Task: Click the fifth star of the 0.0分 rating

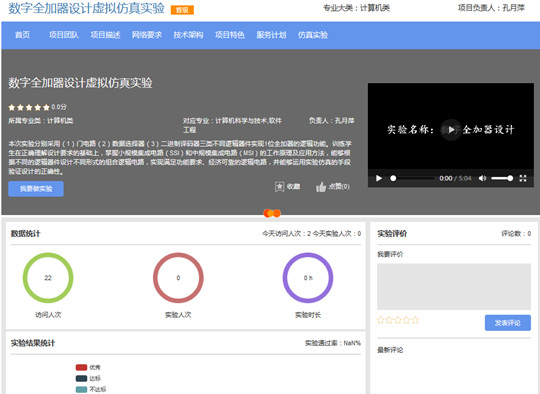Action: [46, 107]
